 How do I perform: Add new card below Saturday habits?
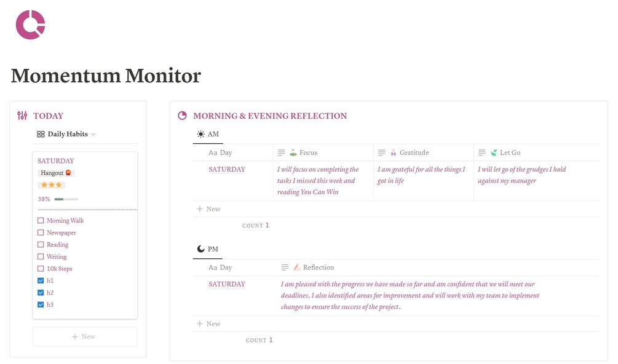(x=84, y=337)
